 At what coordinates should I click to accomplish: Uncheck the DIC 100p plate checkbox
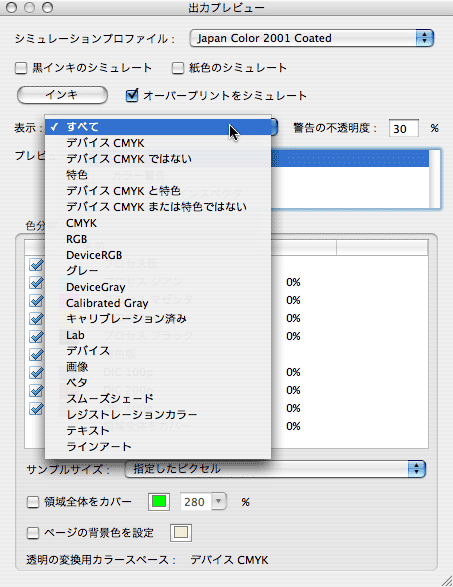(x=36, y=372)
